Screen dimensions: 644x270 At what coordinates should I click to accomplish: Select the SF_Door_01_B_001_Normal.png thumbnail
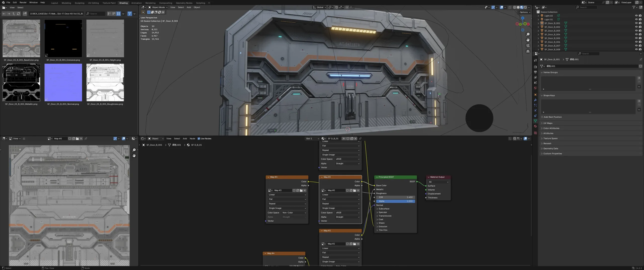pyautogui.click(x=63, y=82)
